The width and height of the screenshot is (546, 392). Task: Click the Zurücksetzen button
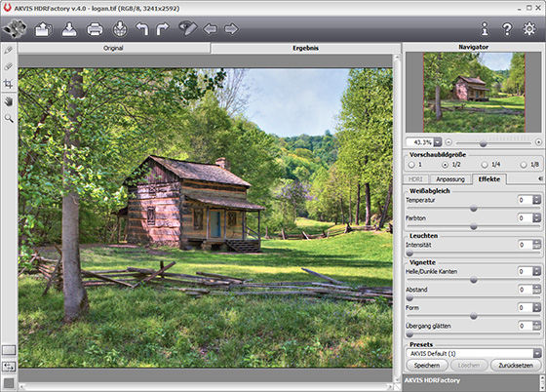(516, 366)
